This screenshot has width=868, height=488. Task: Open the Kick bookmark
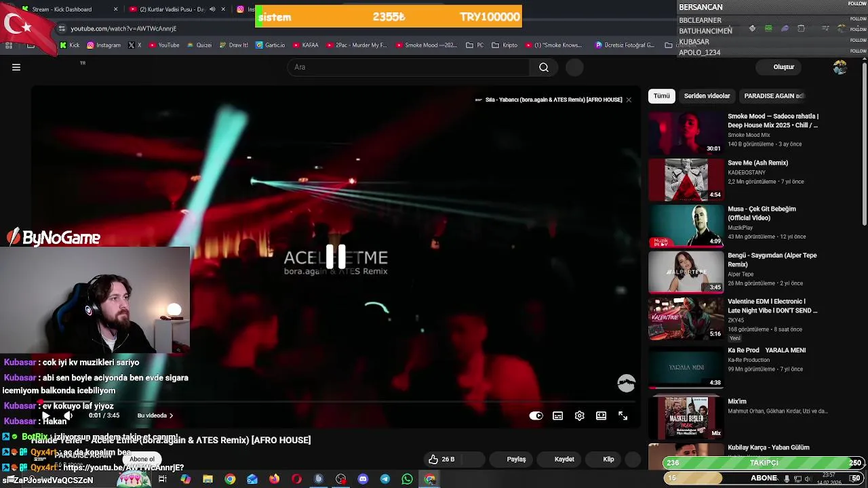[x=69, y=45]
